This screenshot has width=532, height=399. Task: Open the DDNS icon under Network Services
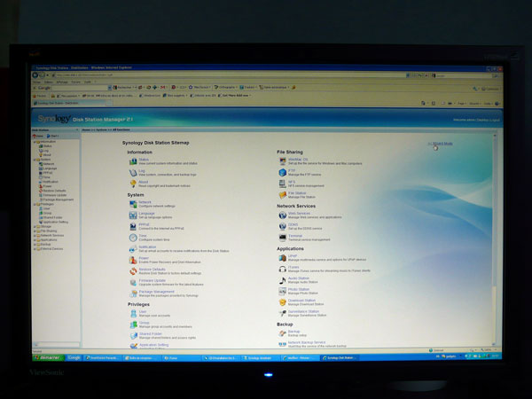click(283, 226)
